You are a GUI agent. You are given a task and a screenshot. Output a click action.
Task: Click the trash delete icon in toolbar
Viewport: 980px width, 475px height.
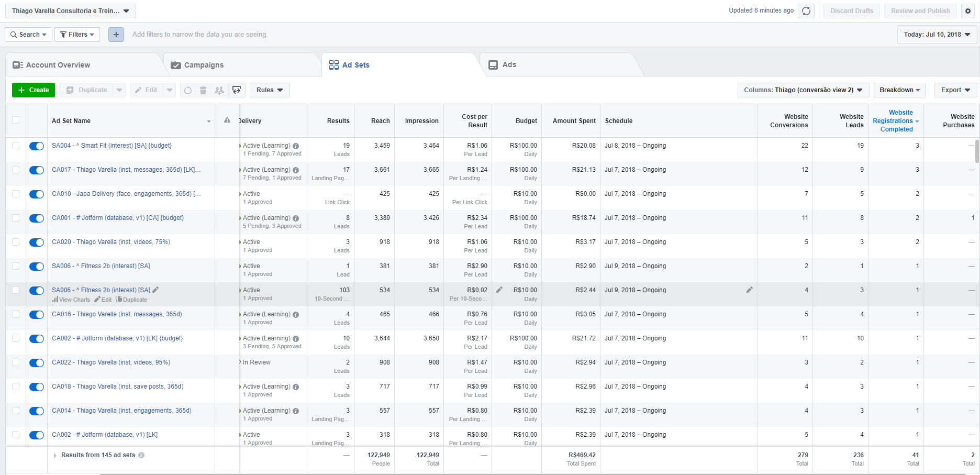click(x=203, y=90)
